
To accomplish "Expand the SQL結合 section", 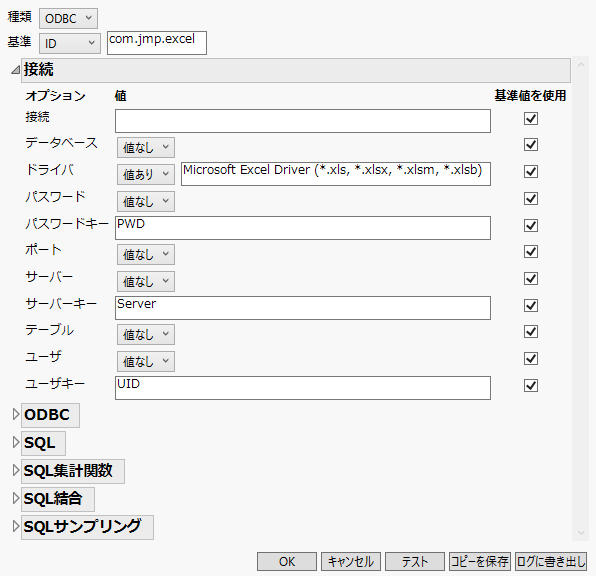I will (16, 498).
